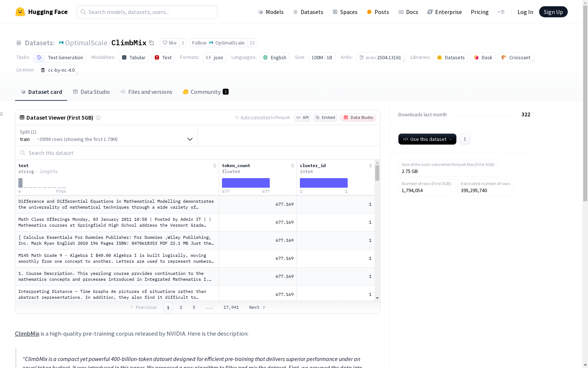This screenshot has width=588, height=368.
Task: Click the left sidebar table-of-contents icon
Action: pos(1,114)
